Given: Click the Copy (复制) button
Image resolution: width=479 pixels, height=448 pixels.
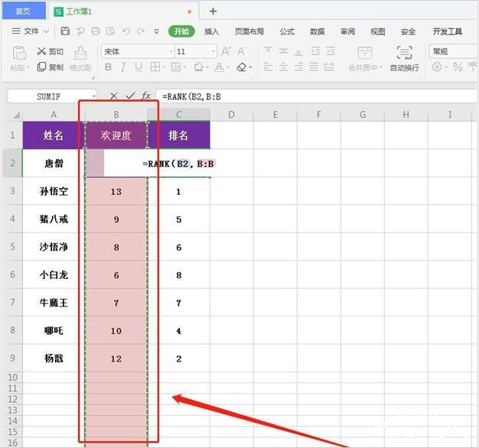Looking at the screenshot, I should [x=50, y=67].
